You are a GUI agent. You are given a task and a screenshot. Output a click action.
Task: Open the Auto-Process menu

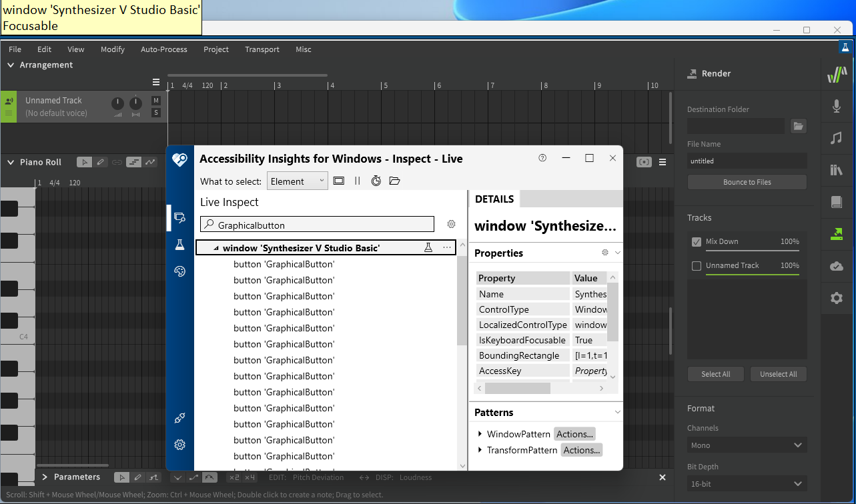pos(164,49)
